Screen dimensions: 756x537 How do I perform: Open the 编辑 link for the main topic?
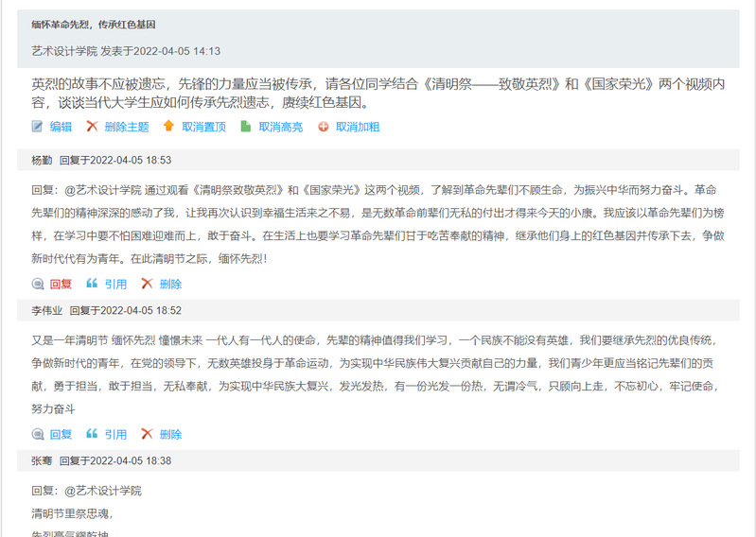pyautogui.click(x=61, y=127)
